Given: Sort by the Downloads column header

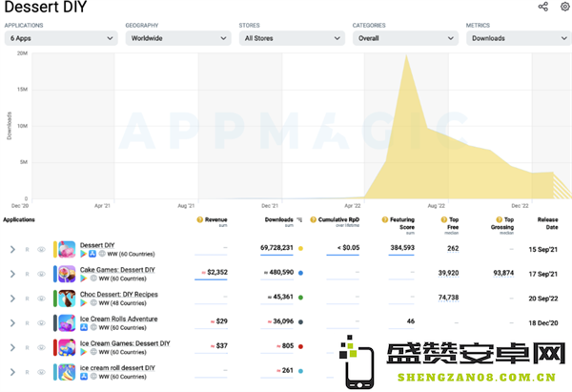Looking at the screenshot, I should point(279,219).
